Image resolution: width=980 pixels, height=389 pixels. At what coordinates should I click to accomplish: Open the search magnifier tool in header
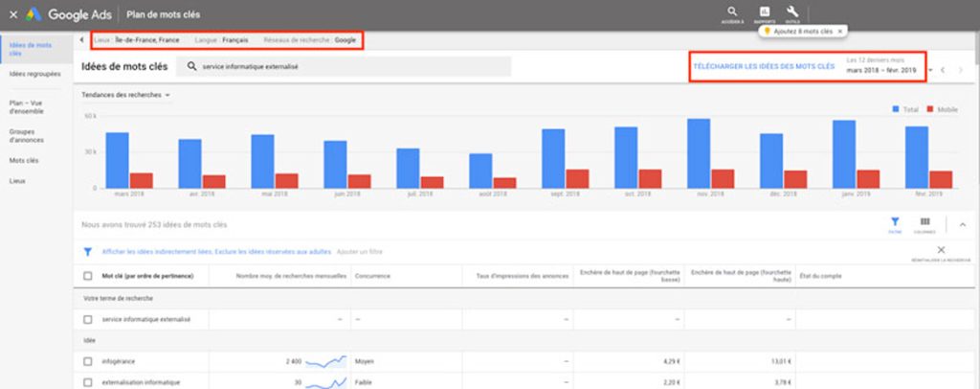click(732, 11)
